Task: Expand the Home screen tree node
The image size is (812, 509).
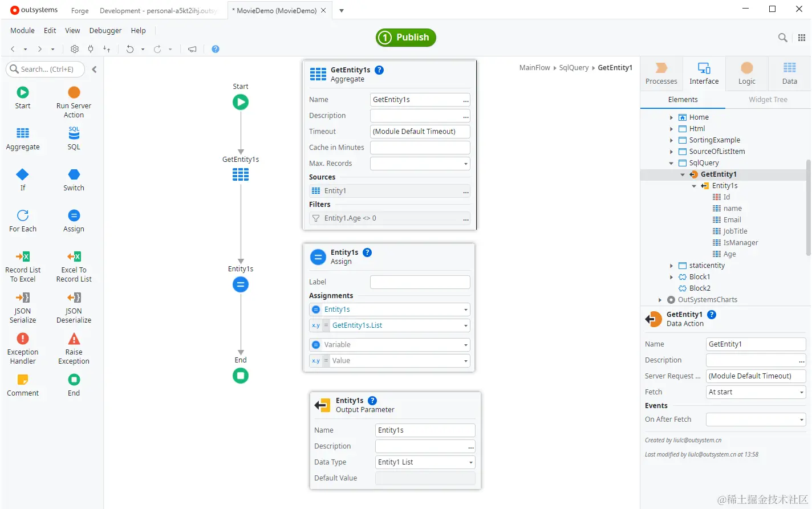Action: (671, 117)
